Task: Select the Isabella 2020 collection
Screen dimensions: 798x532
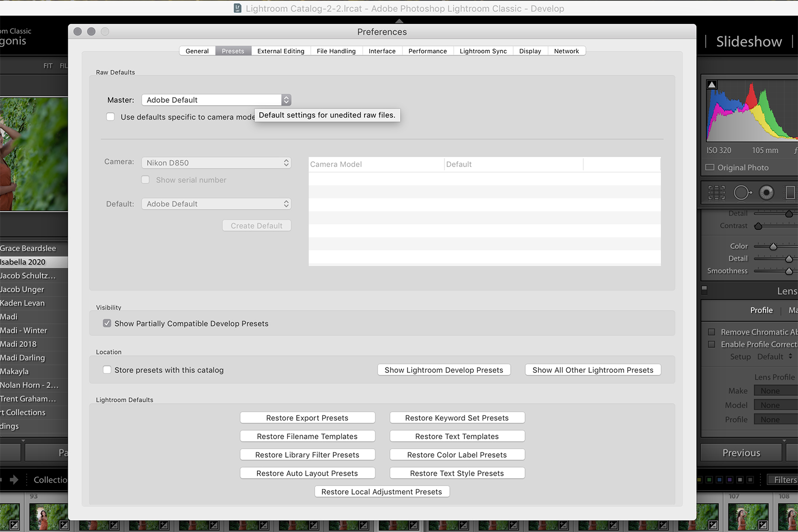Action: click(x=34, y=262)
